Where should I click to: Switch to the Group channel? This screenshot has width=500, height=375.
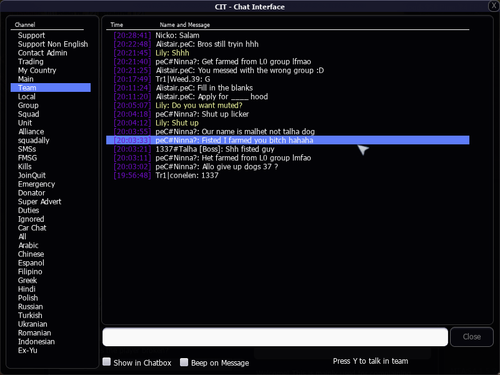[28, 105]
